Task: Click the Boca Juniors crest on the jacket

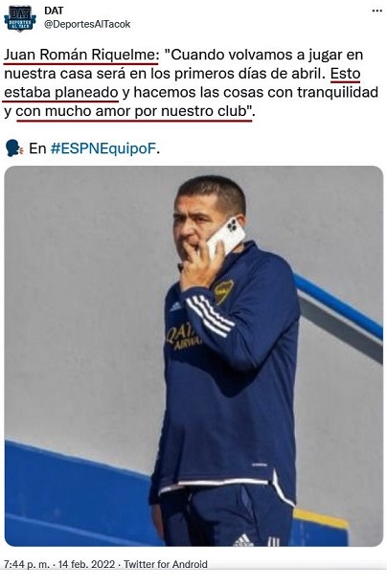Action: (x=224, y=291)
